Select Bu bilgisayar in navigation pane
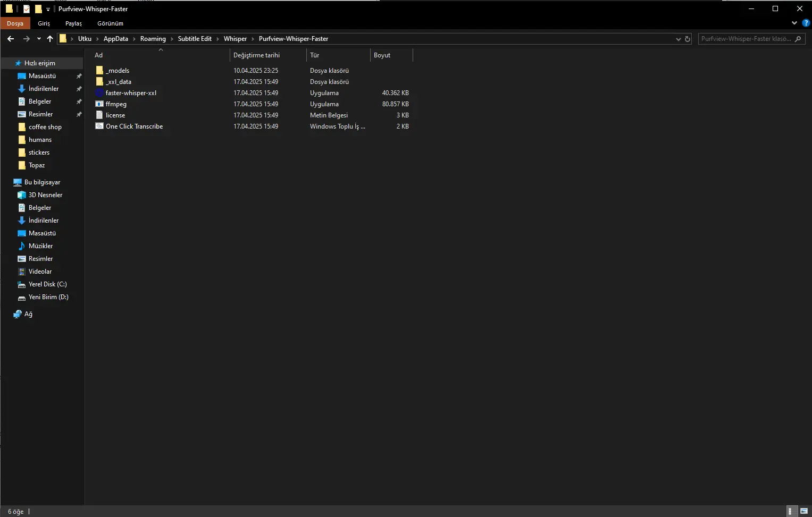This screenshot has width=812, height=517. click(x=42, y=182)
